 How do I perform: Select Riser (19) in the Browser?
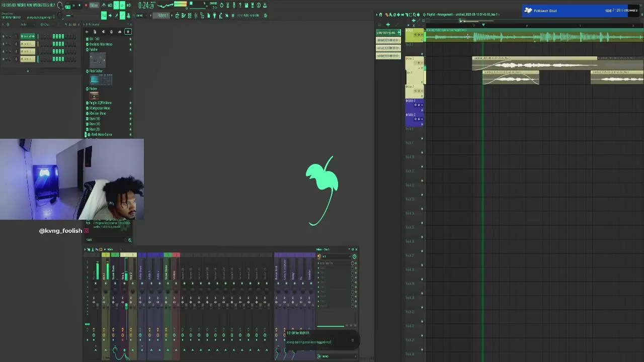coord(94,124)
